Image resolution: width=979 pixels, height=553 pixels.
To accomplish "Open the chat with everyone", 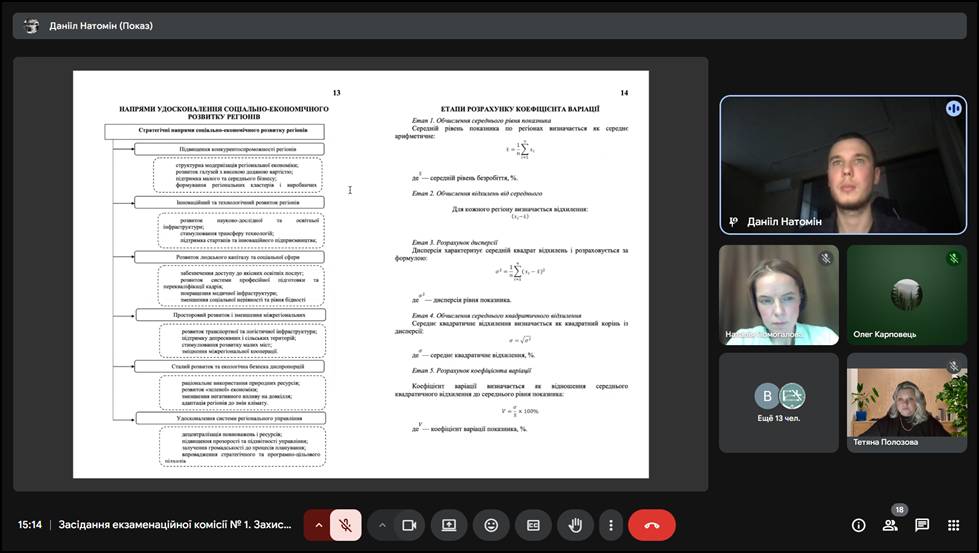I will (x=922, y=525).
